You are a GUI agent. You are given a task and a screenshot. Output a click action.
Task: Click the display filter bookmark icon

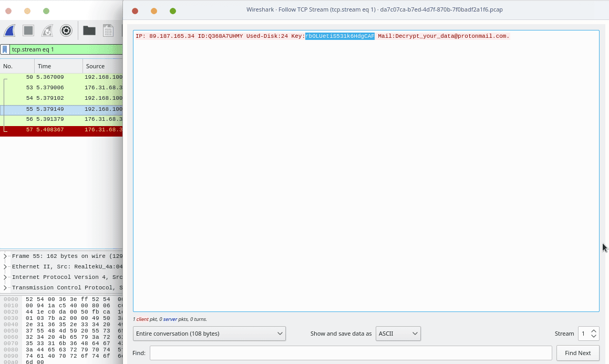[5, 49]
